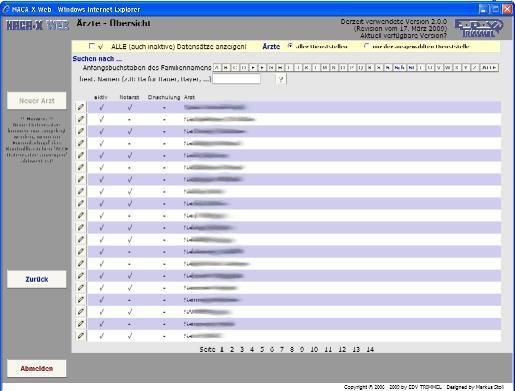Viewport: 515px width, 391px height.
Task: Click the edit pencil in the seventh doctor row
Action: pyautogui.click(x=81, y=179)
